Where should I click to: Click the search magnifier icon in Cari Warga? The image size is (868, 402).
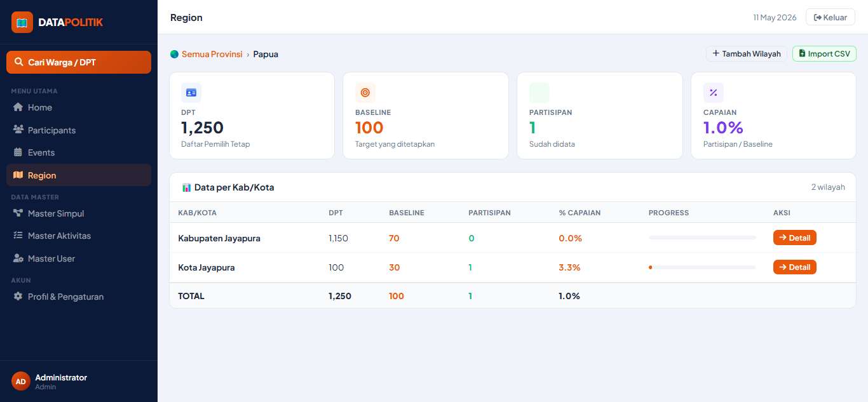(18, 62)
